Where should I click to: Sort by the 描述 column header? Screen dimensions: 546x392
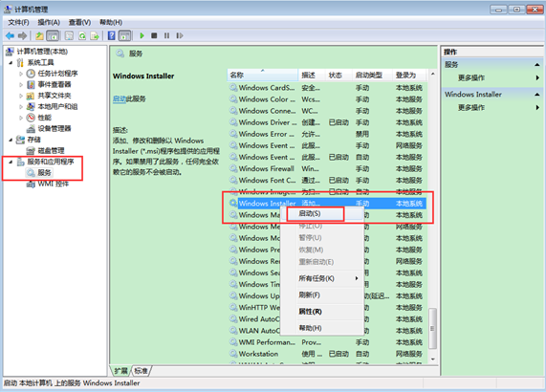(x=312, y=76)
